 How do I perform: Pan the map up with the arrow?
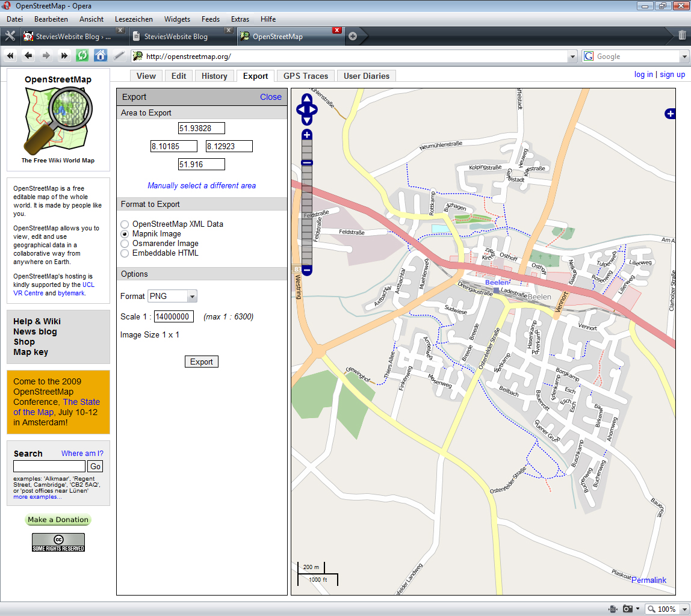tap(307, 99)
